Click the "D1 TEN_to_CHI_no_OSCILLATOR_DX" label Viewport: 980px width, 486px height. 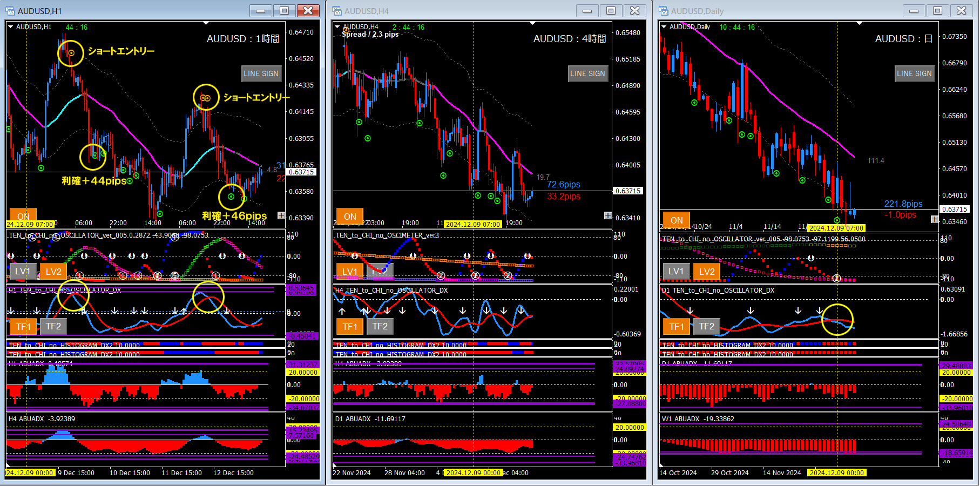(718, 291)
